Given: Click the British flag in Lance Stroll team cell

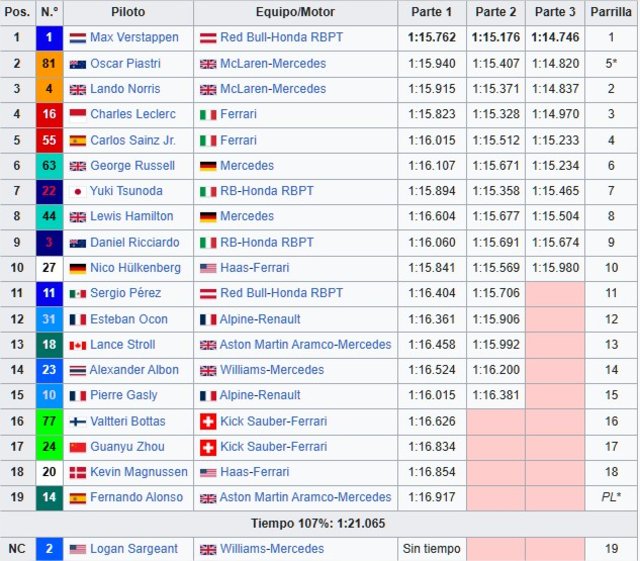Looking at the screenshot, I should click(208, 345).
